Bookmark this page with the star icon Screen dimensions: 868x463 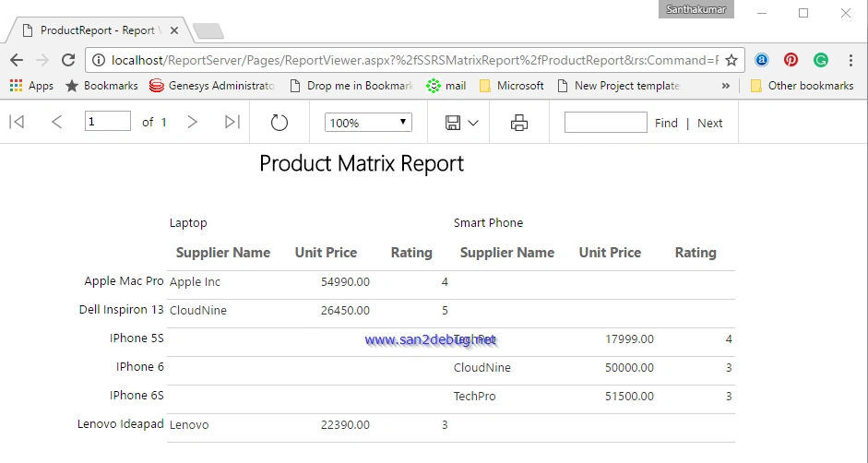click(x=731, y=60)
